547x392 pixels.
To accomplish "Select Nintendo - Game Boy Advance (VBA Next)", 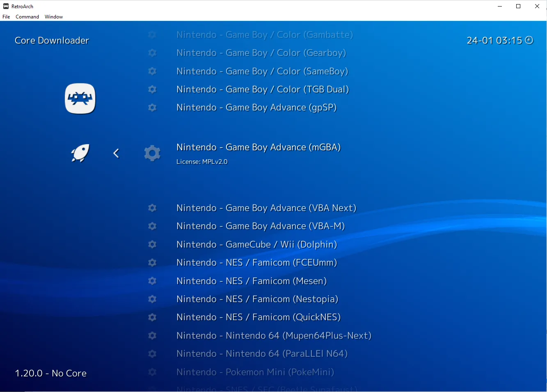I will pyautogui.click(x=266, y=208).
